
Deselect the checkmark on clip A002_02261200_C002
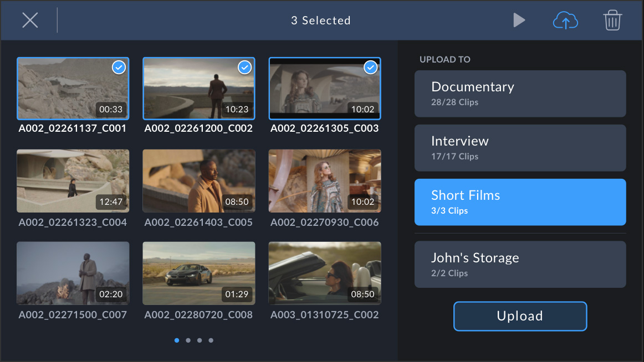244,68
